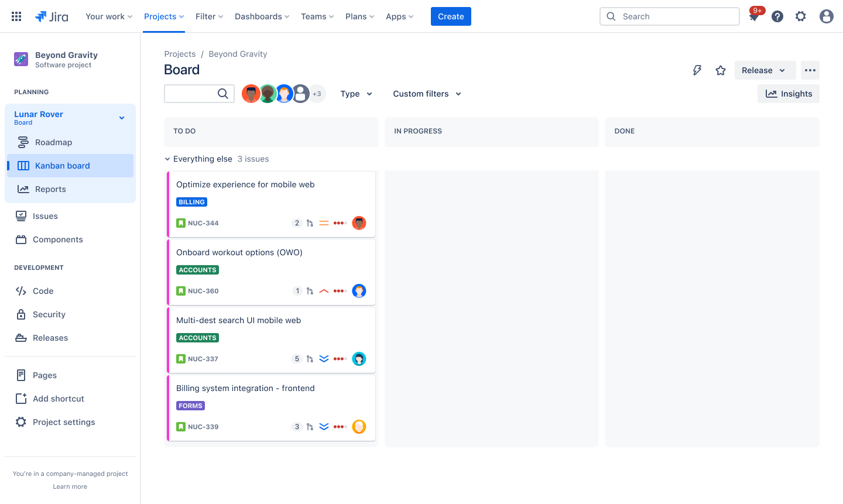Open board automation with the lightning icon
The width and height of the screenshot is (843, 504).
click(x=697, y=70)
